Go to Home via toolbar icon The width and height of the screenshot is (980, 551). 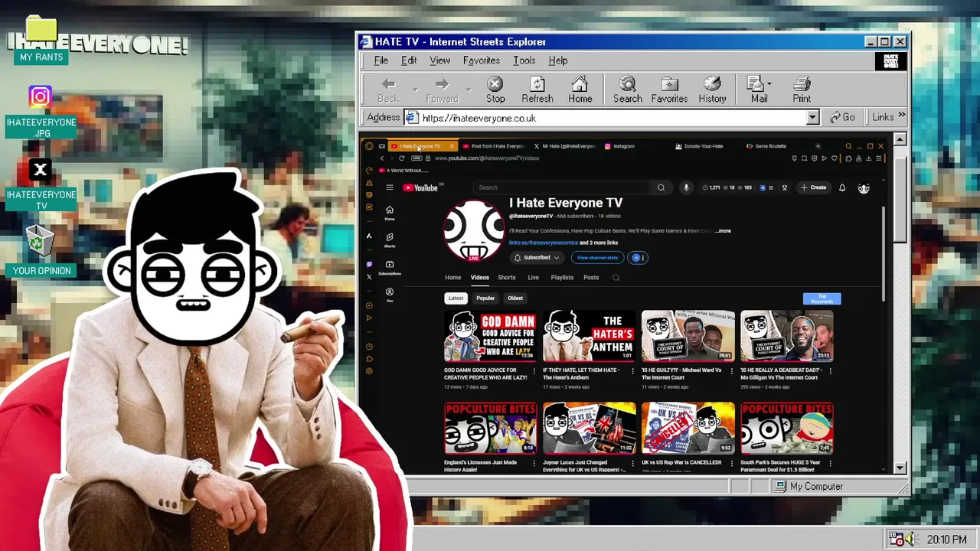pos(580,90)
